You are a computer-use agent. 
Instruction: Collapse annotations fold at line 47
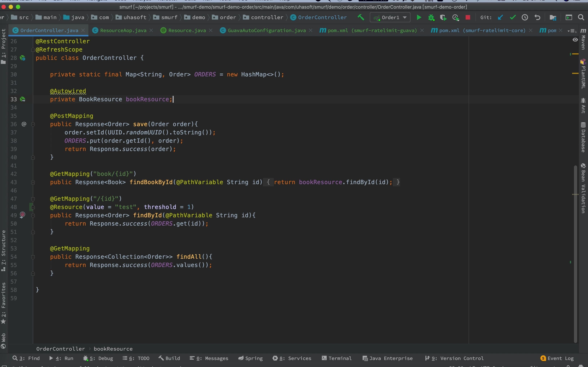coord(33,199)
